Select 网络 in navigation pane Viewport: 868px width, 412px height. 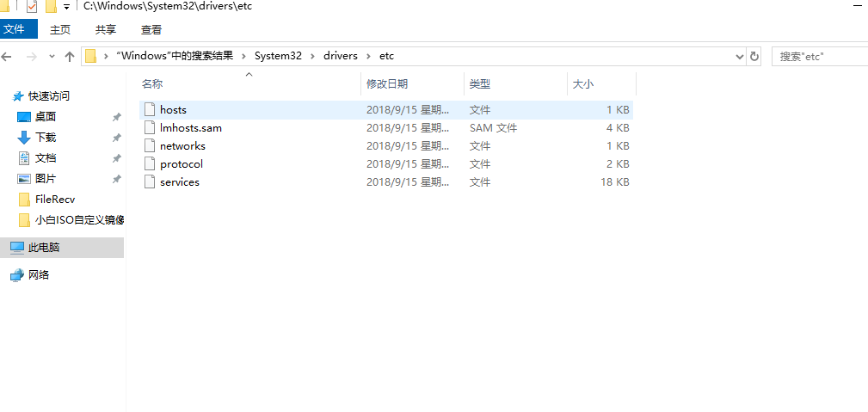click(x=39, y=274)
